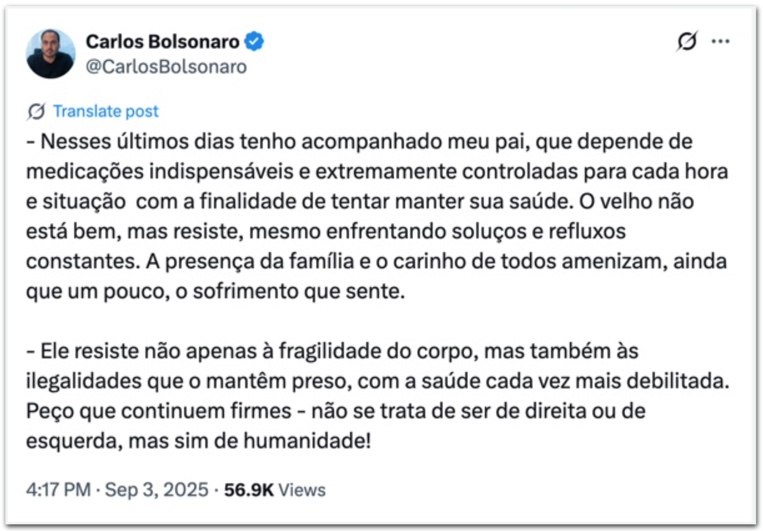This screenshot has width=763, height=531.
Task: Click the 56.9K view count
Action: coord(249,490)
